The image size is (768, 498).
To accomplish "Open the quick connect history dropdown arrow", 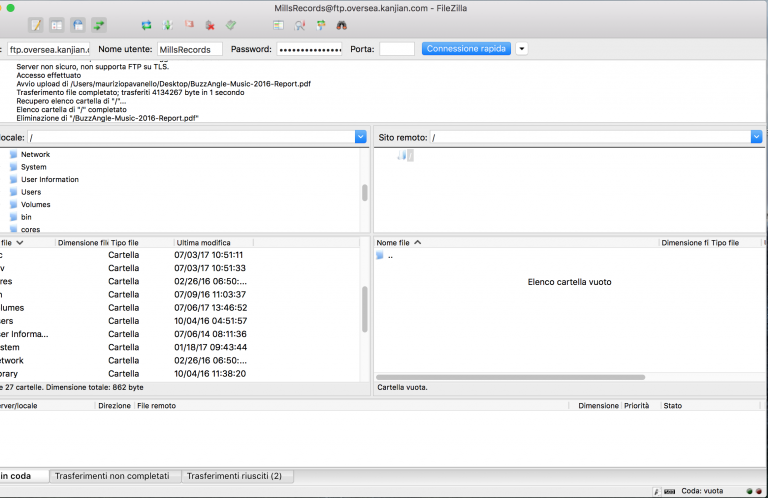I will (x=522, y=48).
